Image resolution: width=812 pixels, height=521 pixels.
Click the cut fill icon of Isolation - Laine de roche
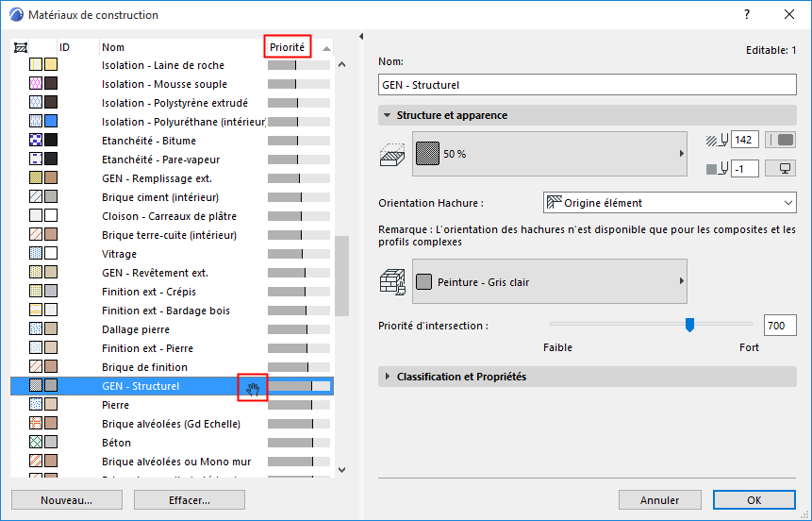pyautogui.click(x=36, y=65)
